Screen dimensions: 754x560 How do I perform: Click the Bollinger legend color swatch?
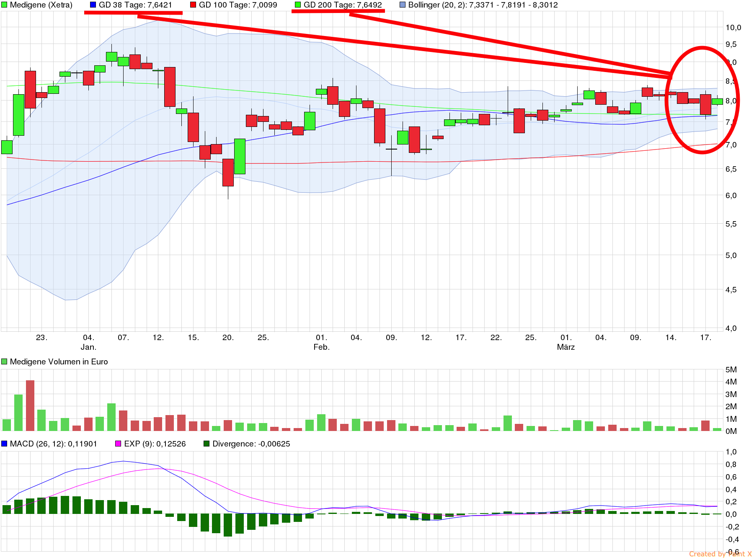(403, 5)
